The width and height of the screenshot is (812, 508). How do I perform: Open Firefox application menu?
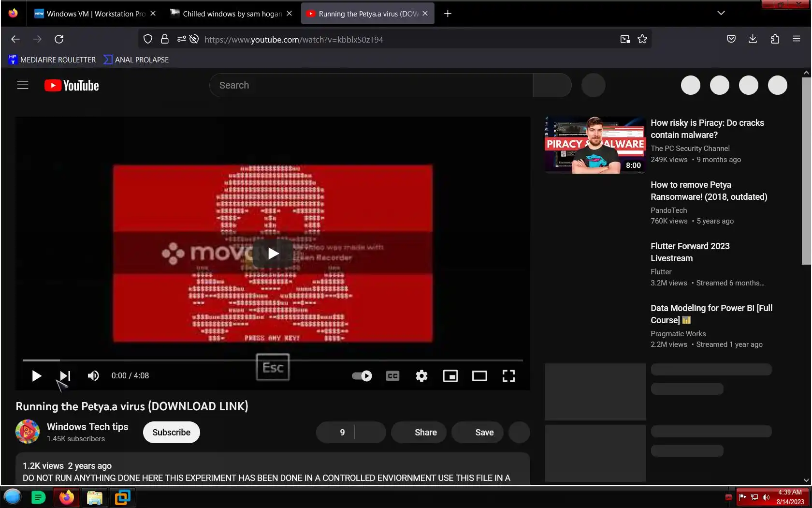point(797,39)
